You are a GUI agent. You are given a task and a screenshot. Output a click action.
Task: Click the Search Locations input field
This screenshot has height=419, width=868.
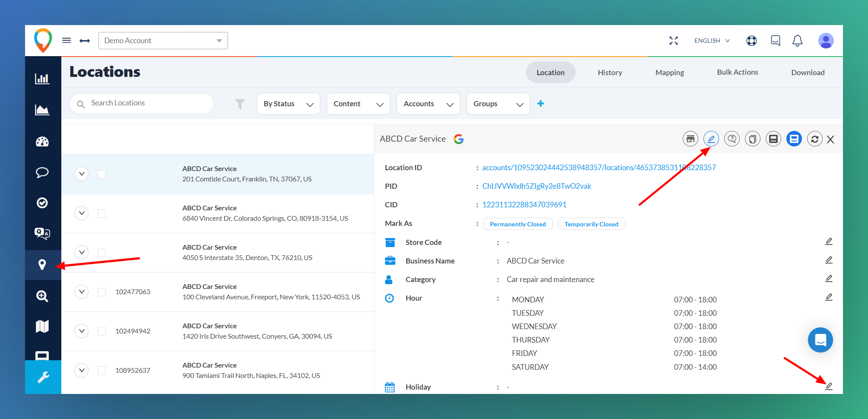[142, 103]
